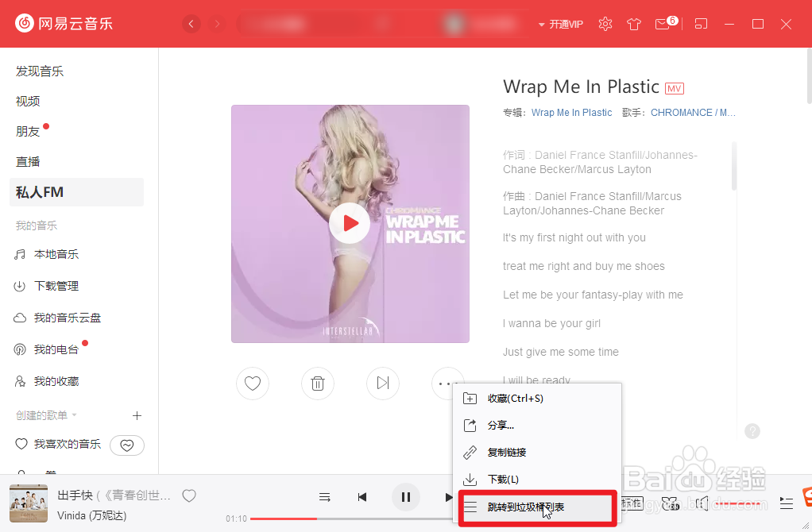Screen dimensions: 812x532
Task: Click the lyrics panel scrollbar
Action: tap(734, 167)
